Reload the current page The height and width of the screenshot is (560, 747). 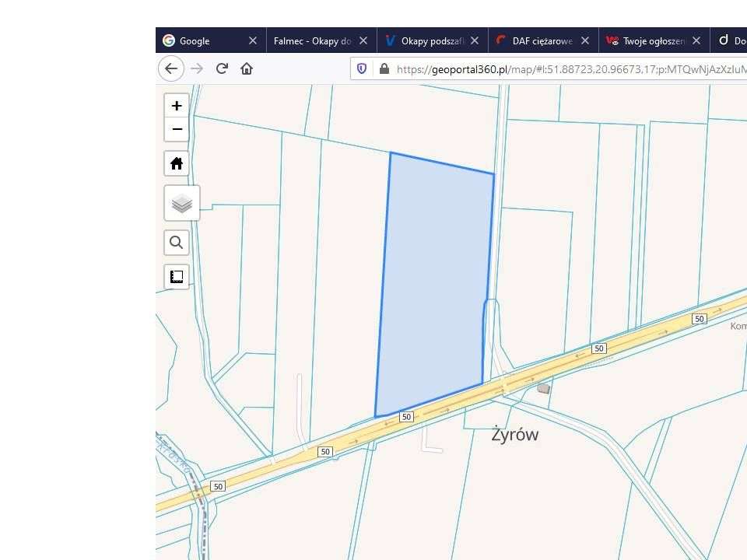click(222, 68)
